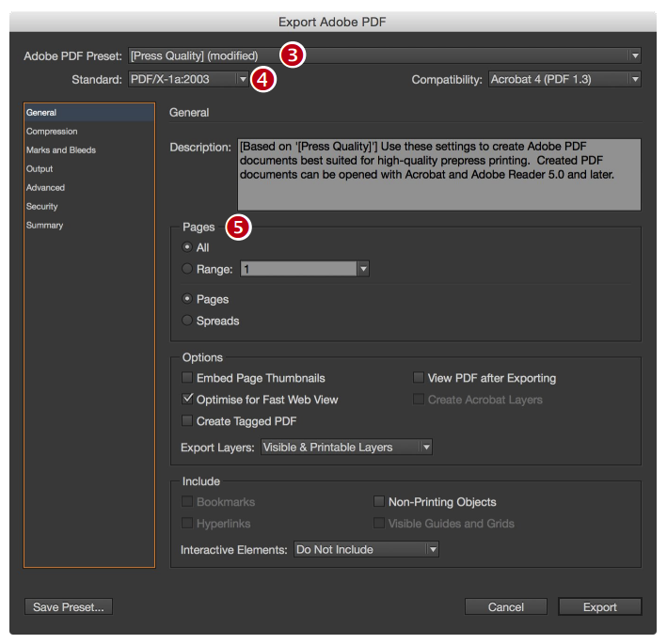Enable Create Tagged PDF checkbox
Screen dimensions: 667x644
pos(187,421)
